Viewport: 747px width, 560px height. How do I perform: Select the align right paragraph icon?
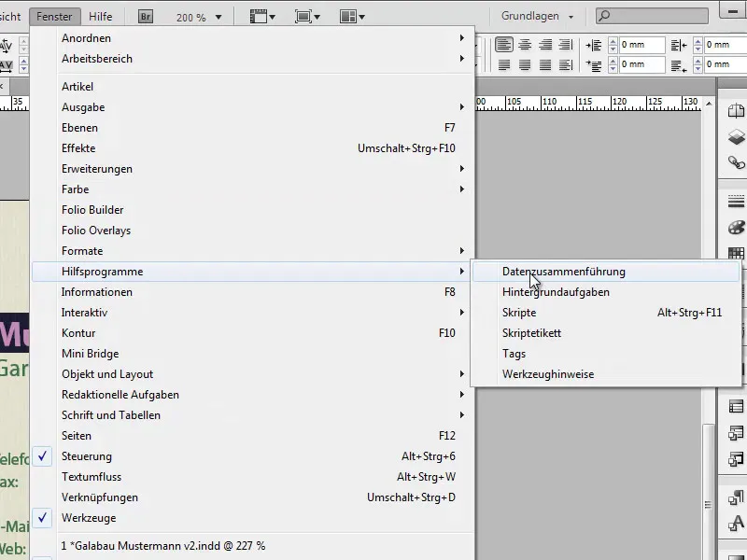(545, 45)
